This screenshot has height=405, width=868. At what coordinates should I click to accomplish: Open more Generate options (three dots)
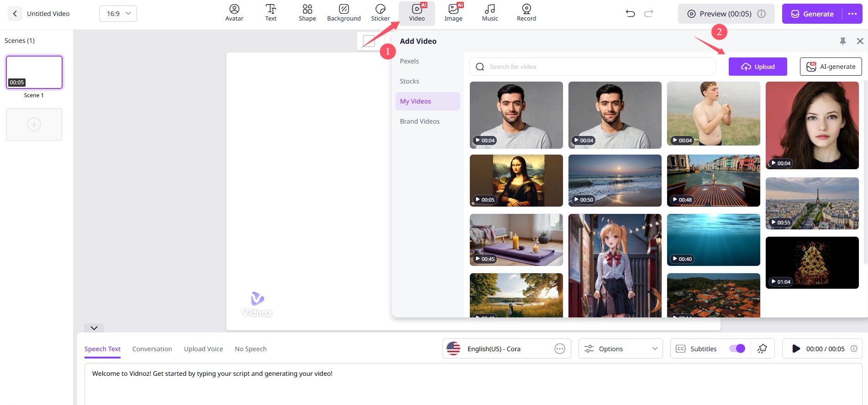tap(852, 14)
